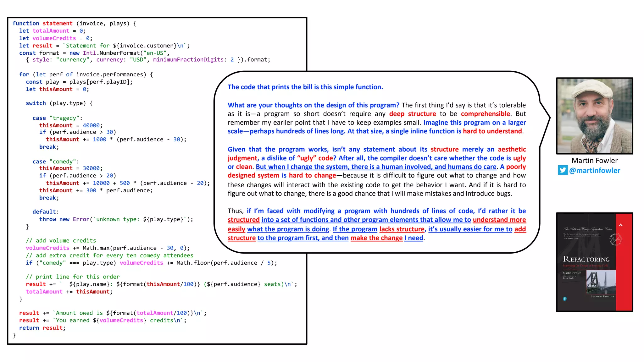Click the red 'hard to understand' phrase
This screenshot has width=644, height=362.
492,131
